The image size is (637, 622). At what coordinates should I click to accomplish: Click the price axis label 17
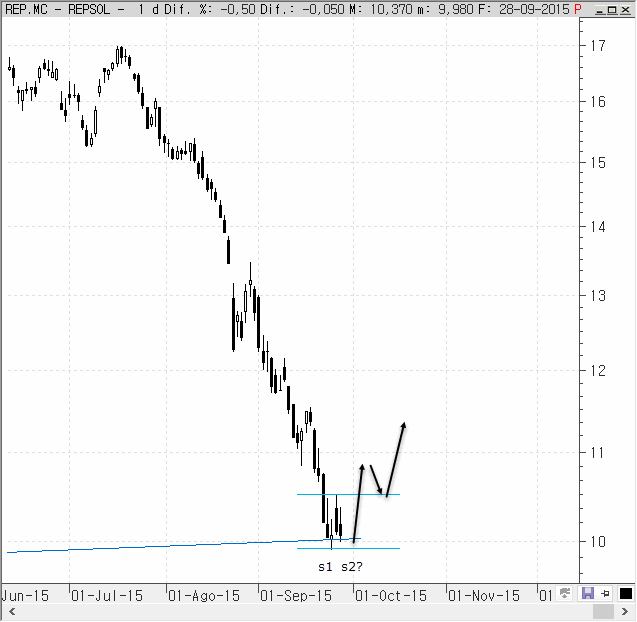click(x=598, y=46)
